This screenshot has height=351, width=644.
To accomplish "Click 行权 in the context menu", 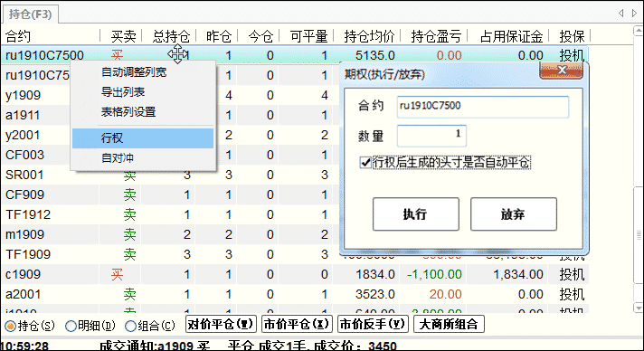I will [x=143, y=138].
